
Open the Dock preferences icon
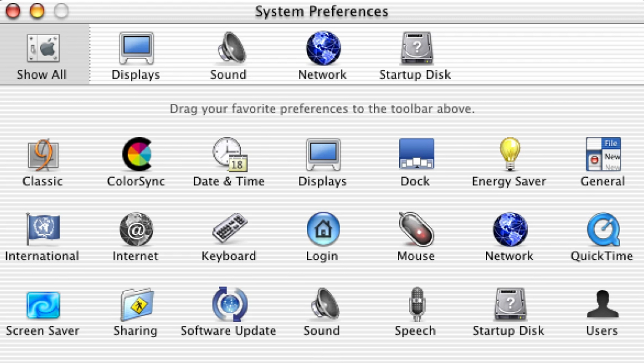click(x=416, y=154)
